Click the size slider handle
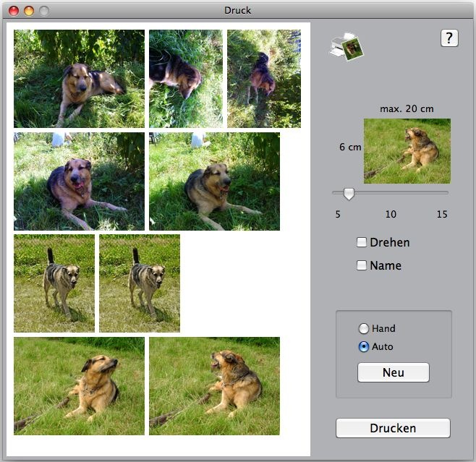The width and height of the screenshot is (476, 462). 349,193
